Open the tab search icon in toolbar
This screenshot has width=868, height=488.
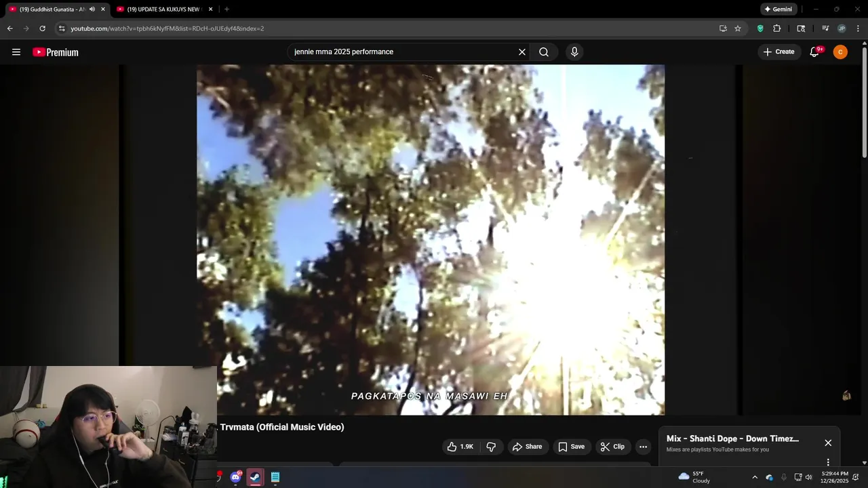click(801, 28)
